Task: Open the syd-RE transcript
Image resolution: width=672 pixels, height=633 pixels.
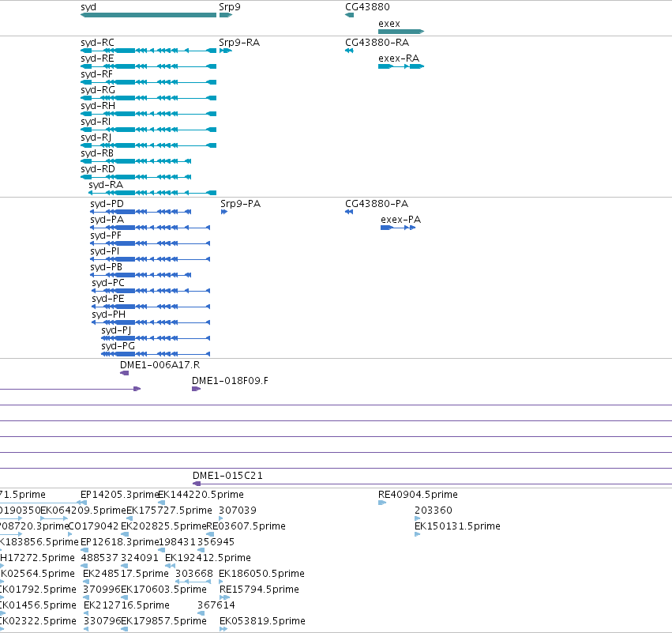Action: 148,66
